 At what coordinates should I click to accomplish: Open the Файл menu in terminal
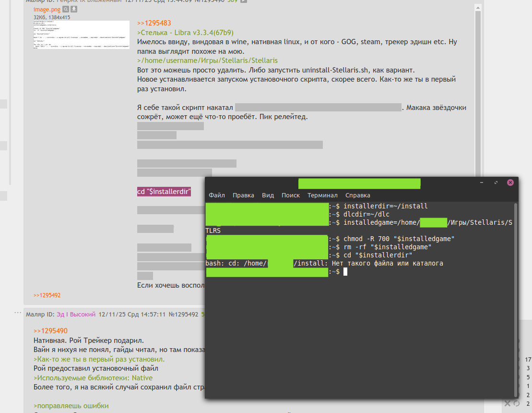217,195
